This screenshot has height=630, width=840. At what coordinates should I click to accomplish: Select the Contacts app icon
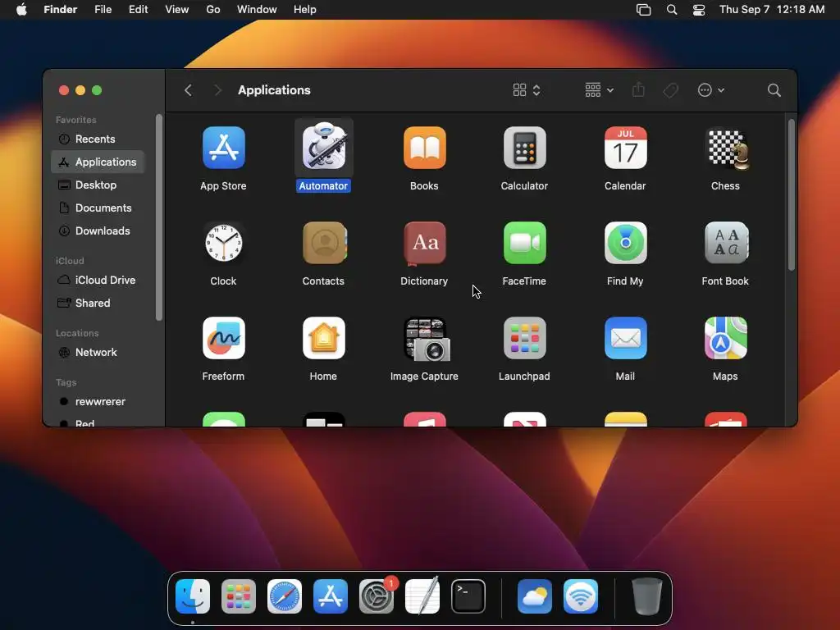[x=323, y=243]
